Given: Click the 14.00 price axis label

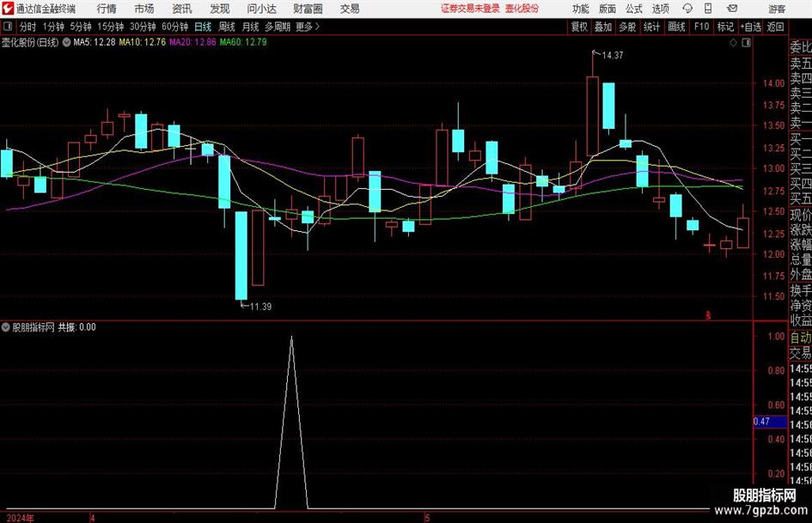Looking at the screenshot, I should click(773, 82).
